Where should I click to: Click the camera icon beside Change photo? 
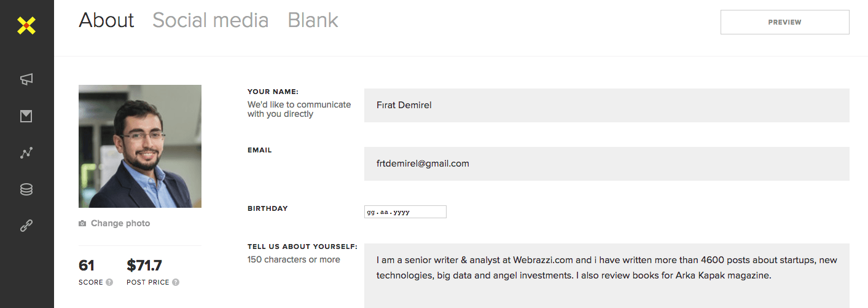pos(82,224)
